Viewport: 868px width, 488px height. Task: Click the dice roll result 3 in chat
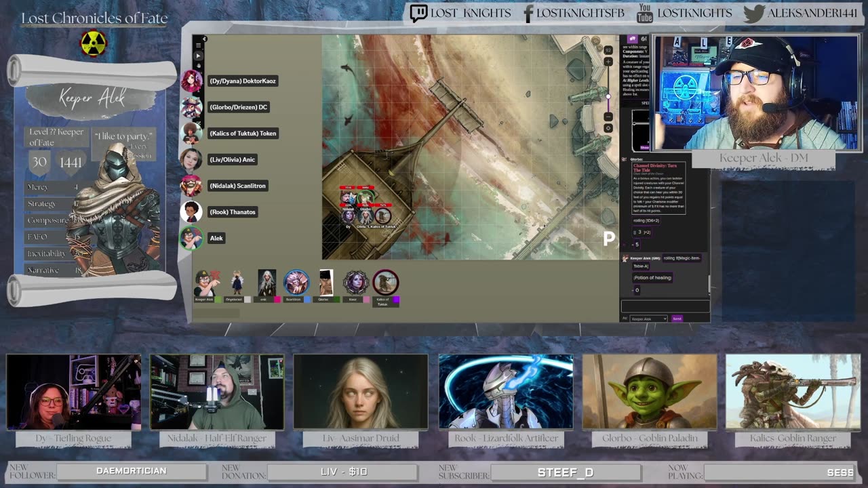[x=639, y=232]
